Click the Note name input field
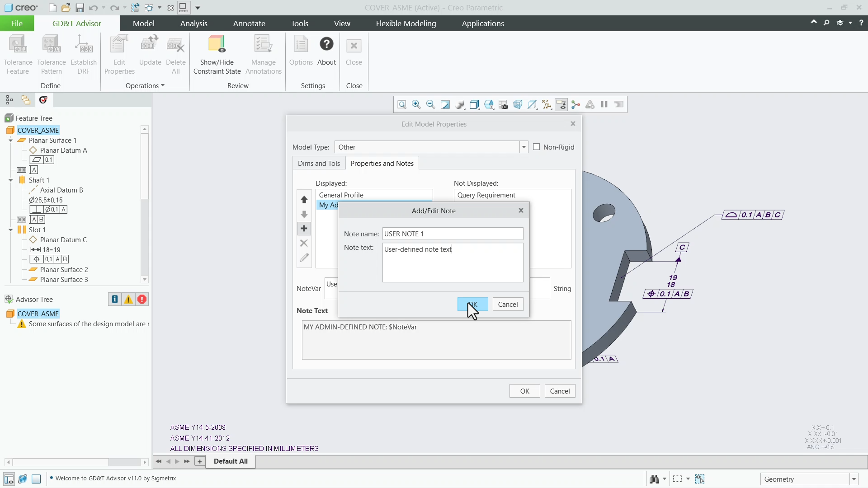 [x=453, y=234]
